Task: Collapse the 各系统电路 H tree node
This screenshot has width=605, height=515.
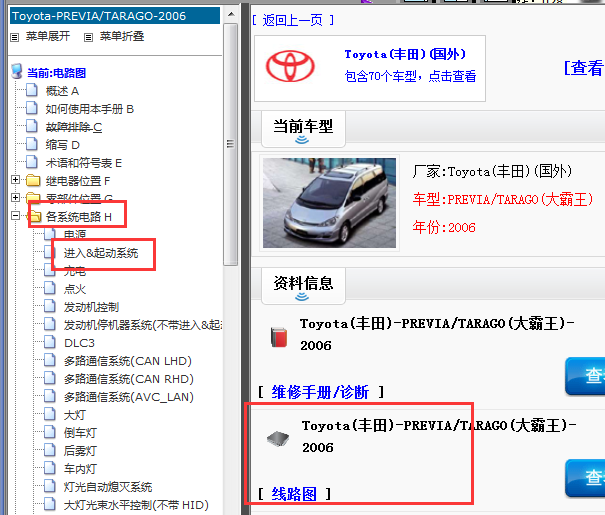Action: click(15, 216)
